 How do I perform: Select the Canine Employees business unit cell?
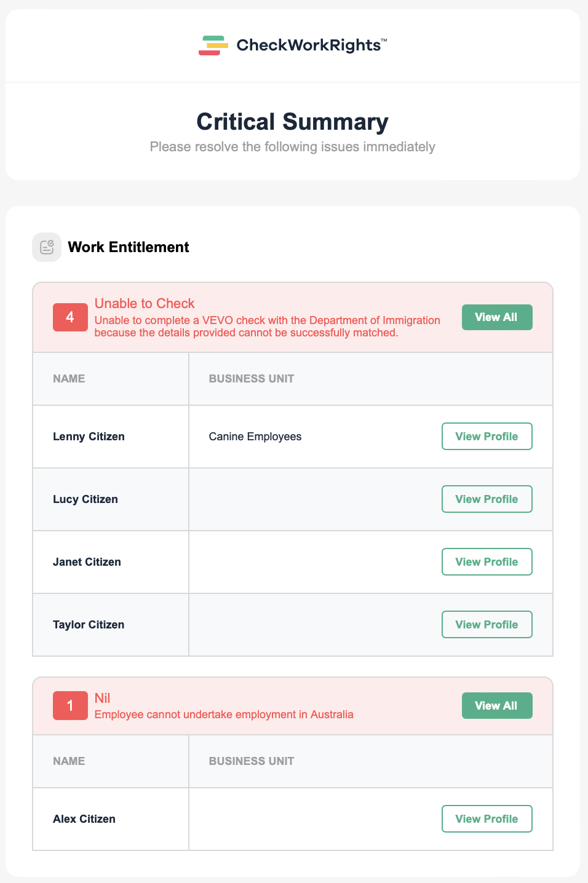pos(255,437)
